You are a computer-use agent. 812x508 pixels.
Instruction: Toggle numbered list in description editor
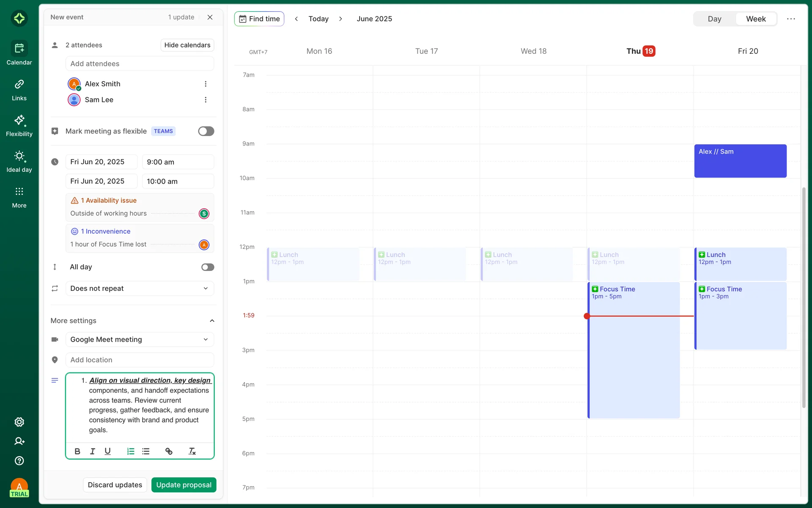[x=131, y=451]
